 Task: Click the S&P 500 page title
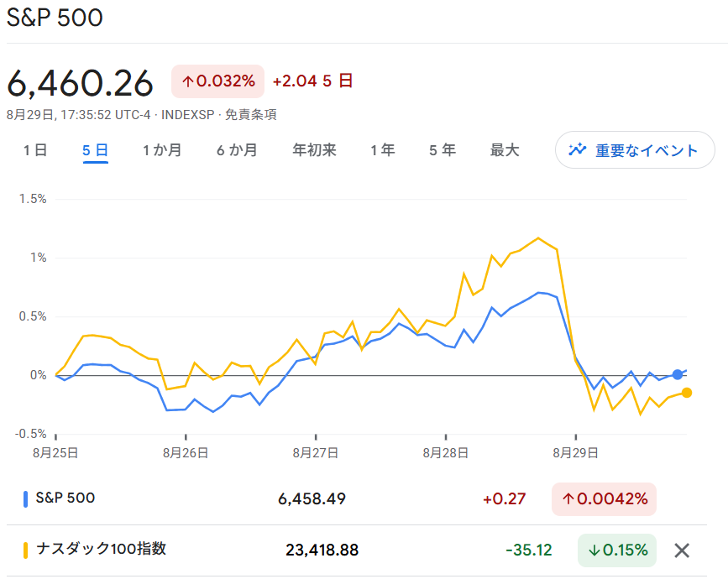point(55,18)
